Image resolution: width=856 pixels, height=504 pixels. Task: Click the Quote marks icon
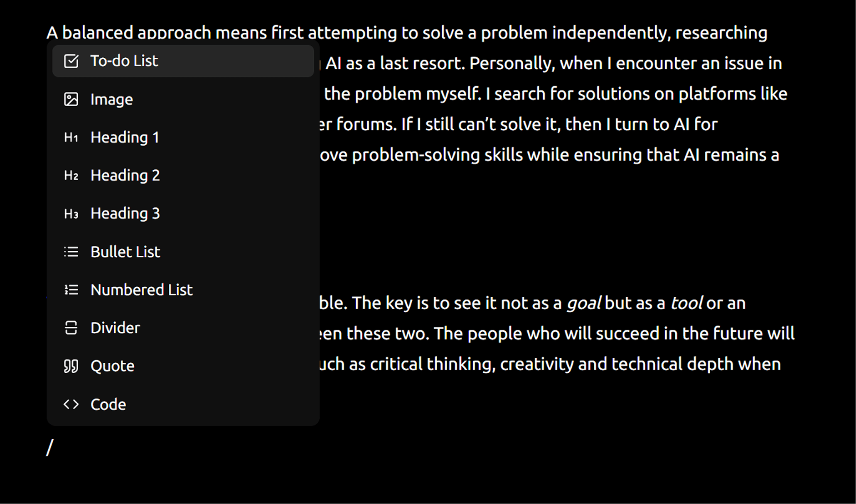click(71, 366)
